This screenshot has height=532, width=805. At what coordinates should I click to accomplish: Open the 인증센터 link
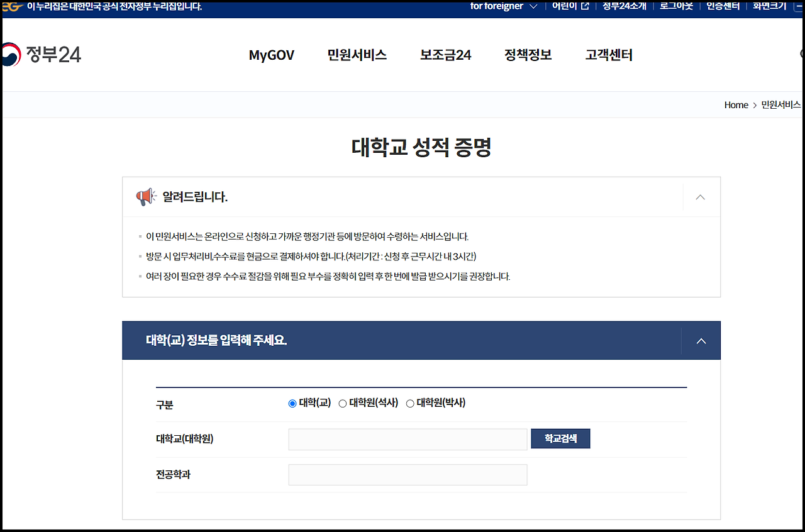point(723,6)
